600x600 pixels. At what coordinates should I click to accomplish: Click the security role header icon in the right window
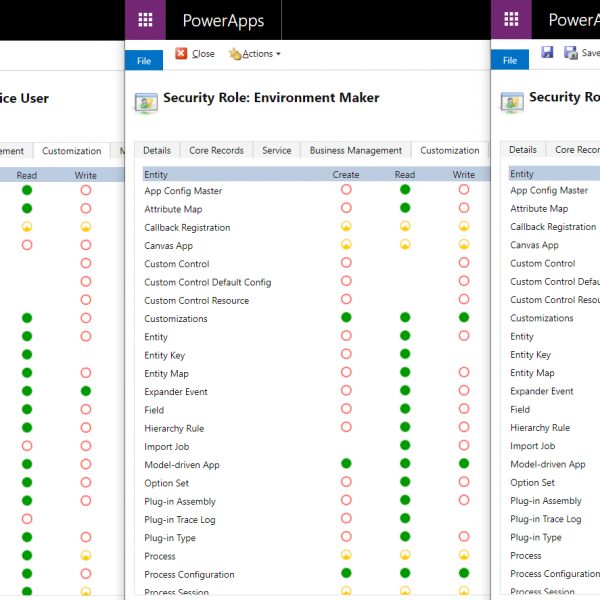click(512, 102)
